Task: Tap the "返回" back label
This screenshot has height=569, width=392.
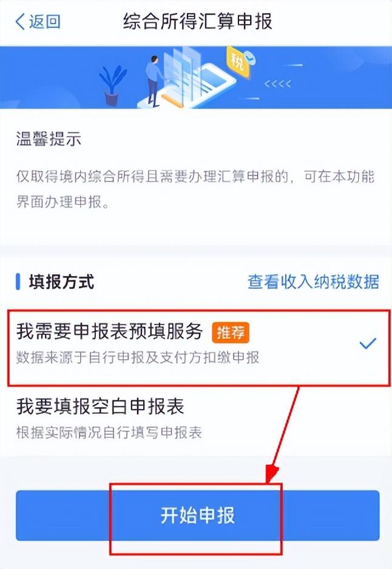Action: 45,22
